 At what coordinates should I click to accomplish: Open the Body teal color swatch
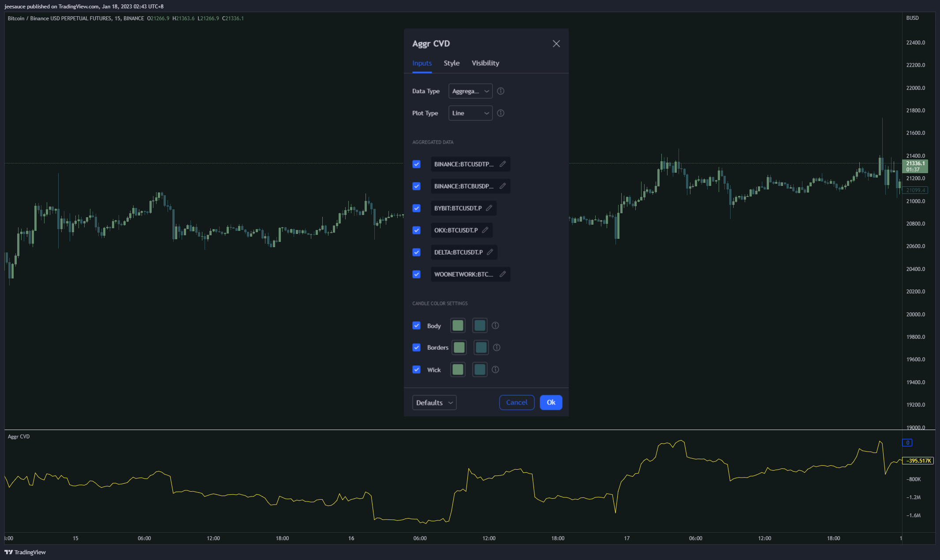[480, 326]
